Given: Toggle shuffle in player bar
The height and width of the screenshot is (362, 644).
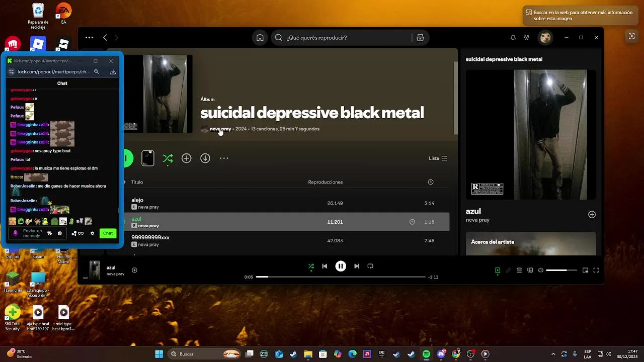Looking at the screenshot, I should click(x=311, y=266).
